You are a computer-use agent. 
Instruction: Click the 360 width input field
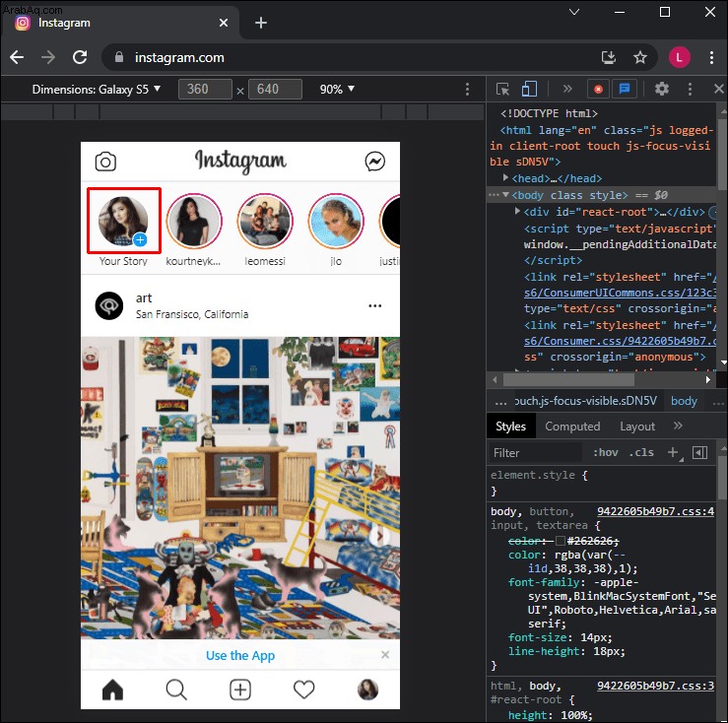(x=205, y=90)
